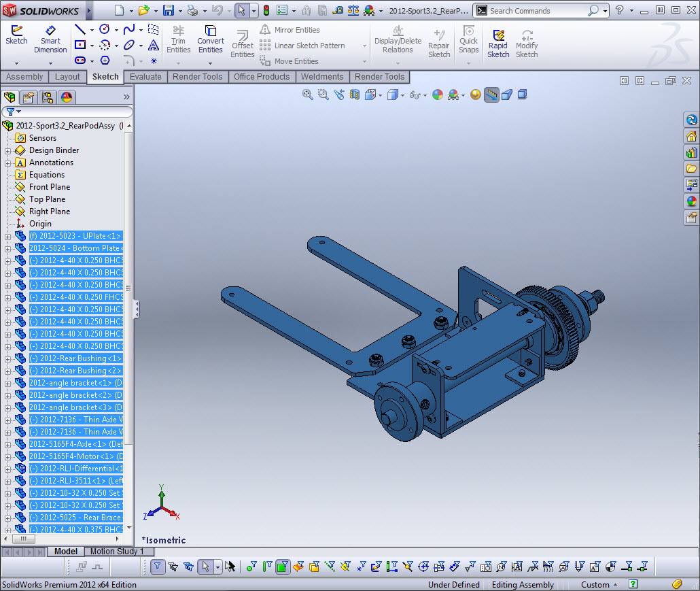Select the Top Plane tree item
The width and height of the screenshot is (700, 591).
point(47,199)
